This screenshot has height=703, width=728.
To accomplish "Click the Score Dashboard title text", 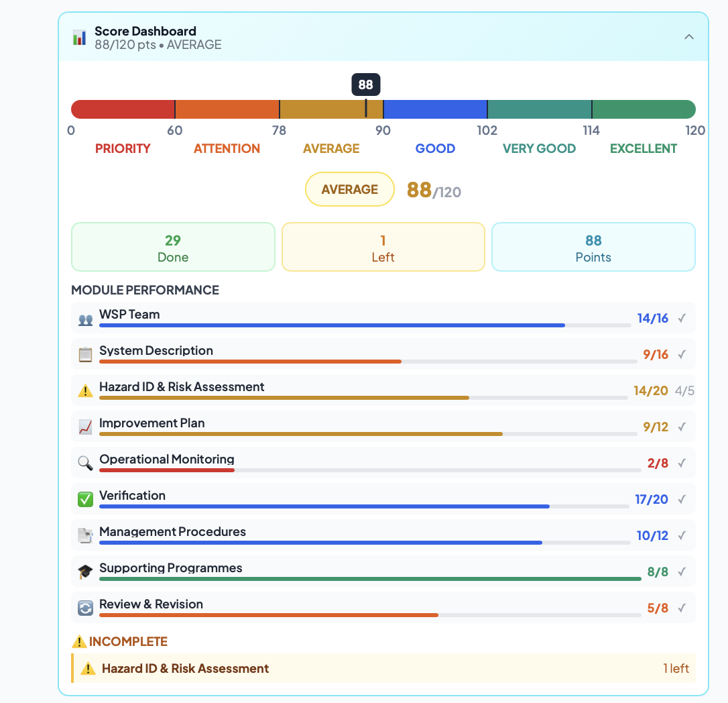I will pos(145,31).
